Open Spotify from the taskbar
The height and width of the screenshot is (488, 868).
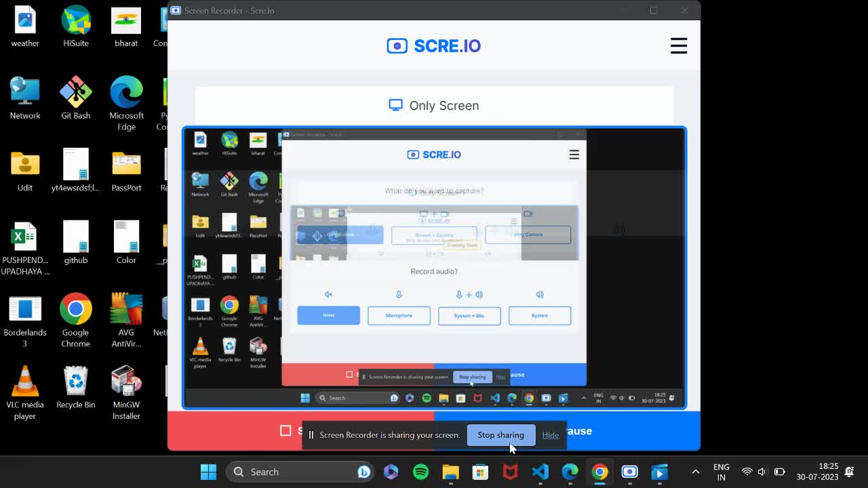pos(420,472)
